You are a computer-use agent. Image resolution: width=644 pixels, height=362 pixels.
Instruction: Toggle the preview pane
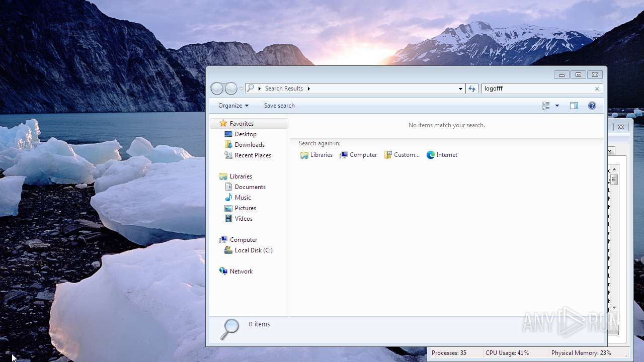[574, 106]
